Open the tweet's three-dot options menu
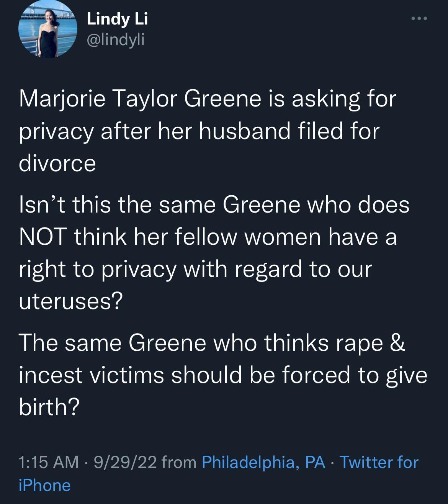 click(420, 17)
